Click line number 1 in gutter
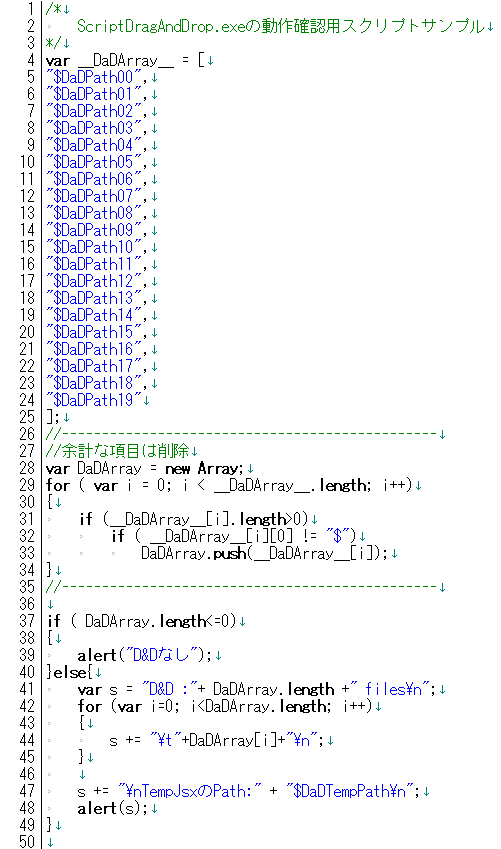The width and height of the screenshot is (501, 849). (30, 9)
